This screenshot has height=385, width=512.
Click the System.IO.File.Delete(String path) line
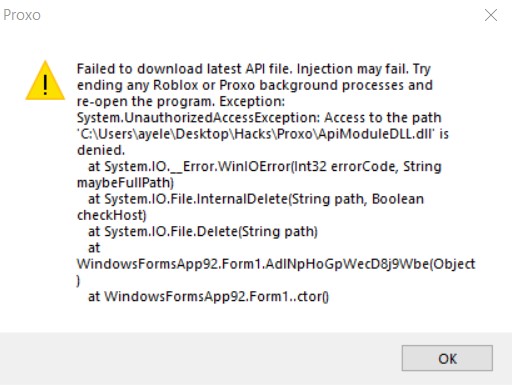(x=203, y=232)
